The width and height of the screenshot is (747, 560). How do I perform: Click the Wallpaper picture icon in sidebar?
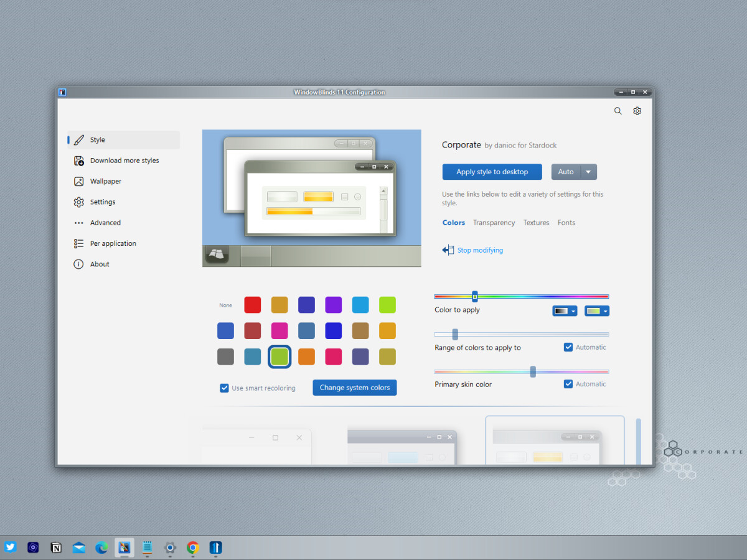click(78, 181)
